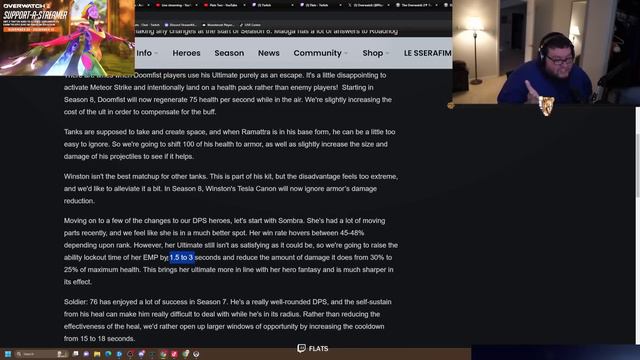The width and height of the screenshot is (640, 360).
Task: Expand the Community dropdown menu
Action: [320, 53]
